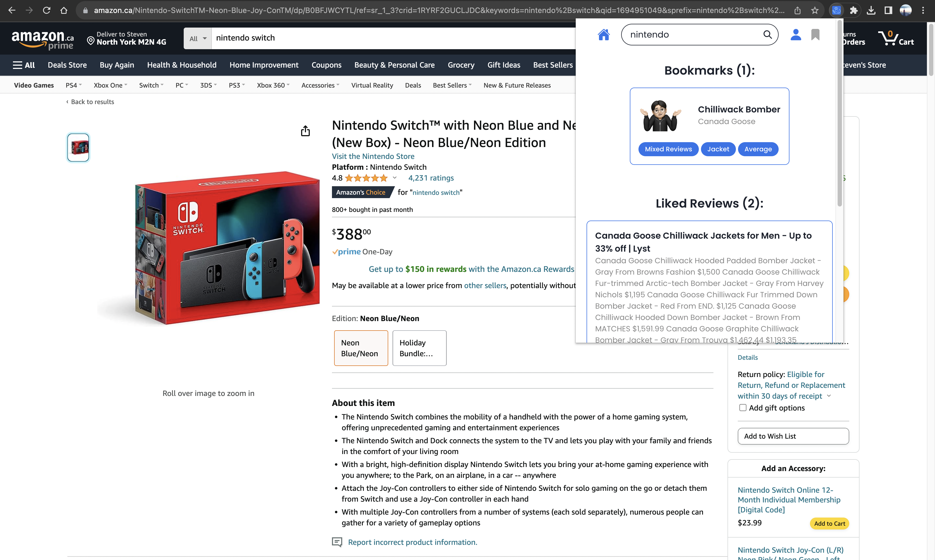The width and height of the screenshot is (935, 560).
Task: Open the browser extensions puzzle icon
Action: click(854, 10)
